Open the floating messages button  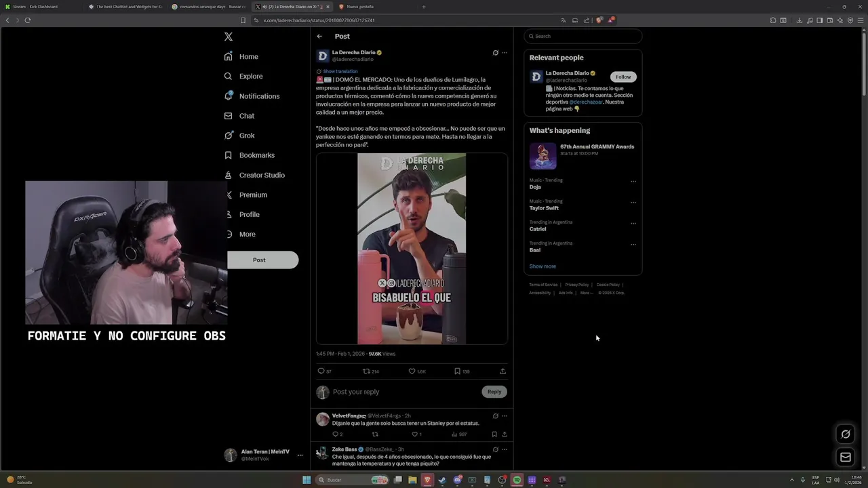846,457
